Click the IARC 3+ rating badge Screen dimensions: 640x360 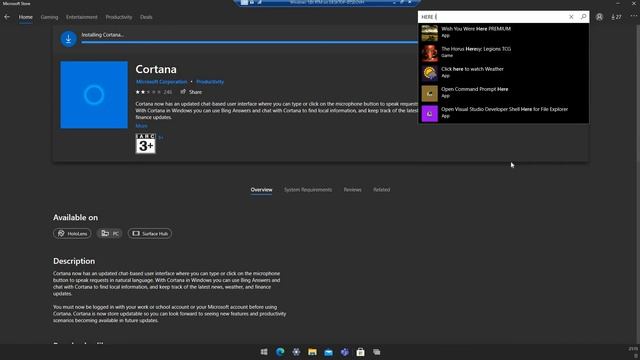tap(145, 143)
